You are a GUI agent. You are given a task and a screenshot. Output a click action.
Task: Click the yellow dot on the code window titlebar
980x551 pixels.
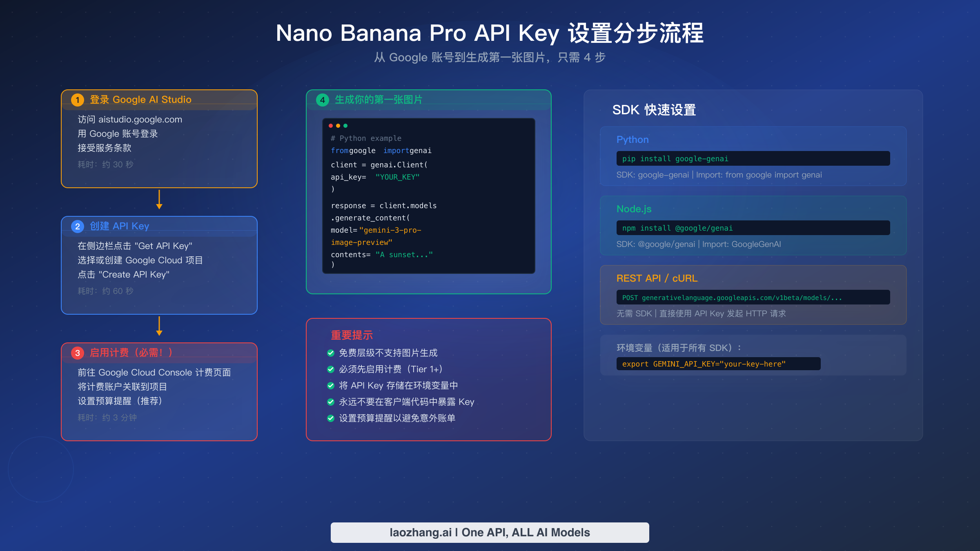coord(337,126)
